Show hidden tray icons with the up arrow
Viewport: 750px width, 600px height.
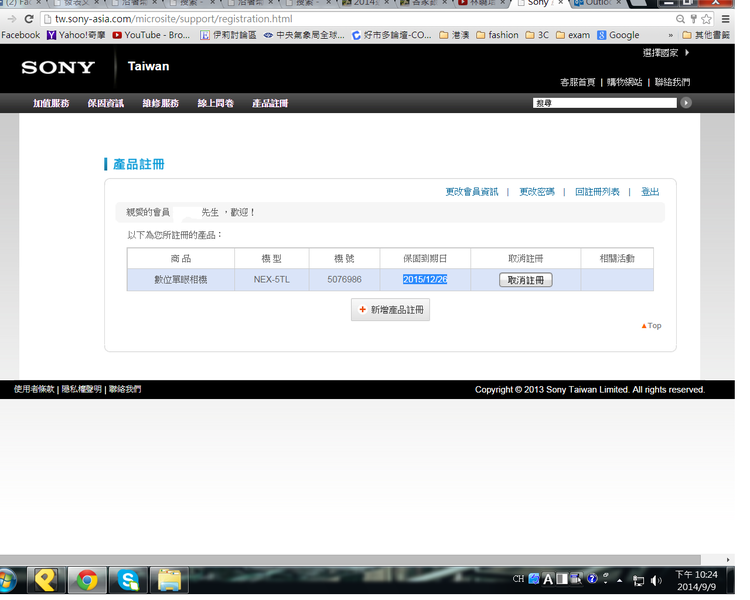[619, 580]
